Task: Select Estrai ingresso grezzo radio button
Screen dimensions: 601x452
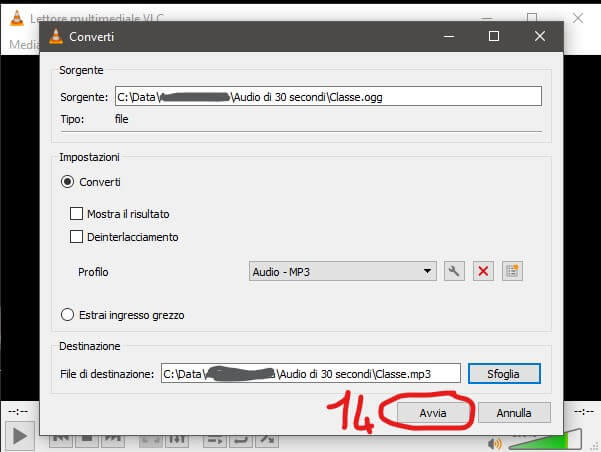Action: click(x=69, y=315)
